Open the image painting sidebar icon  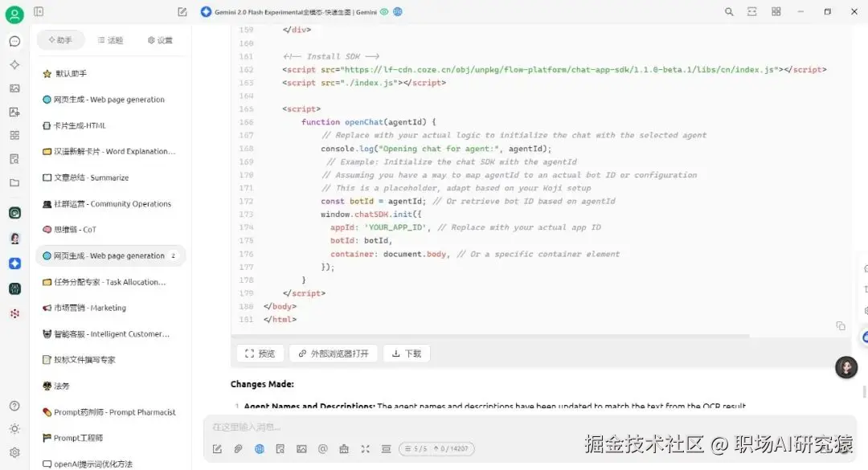coord(15,88)
